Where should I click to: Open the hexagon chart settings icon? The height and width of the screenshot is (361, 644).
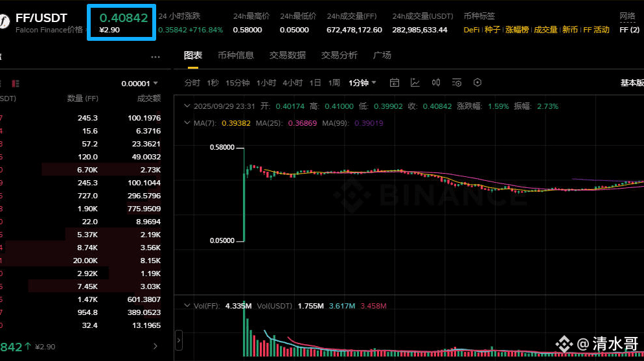coord(477,82)
